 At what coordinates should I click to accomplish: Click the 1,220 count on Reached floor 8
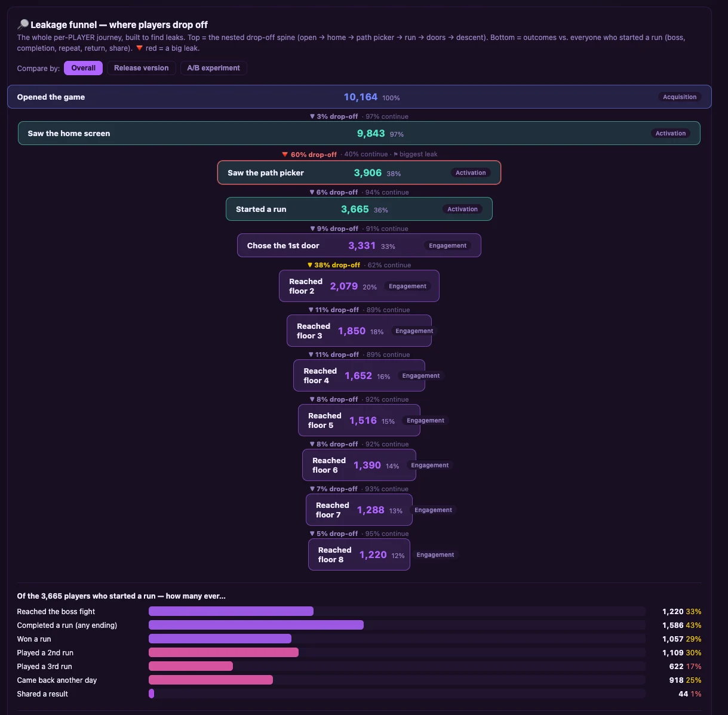point(373,554)
